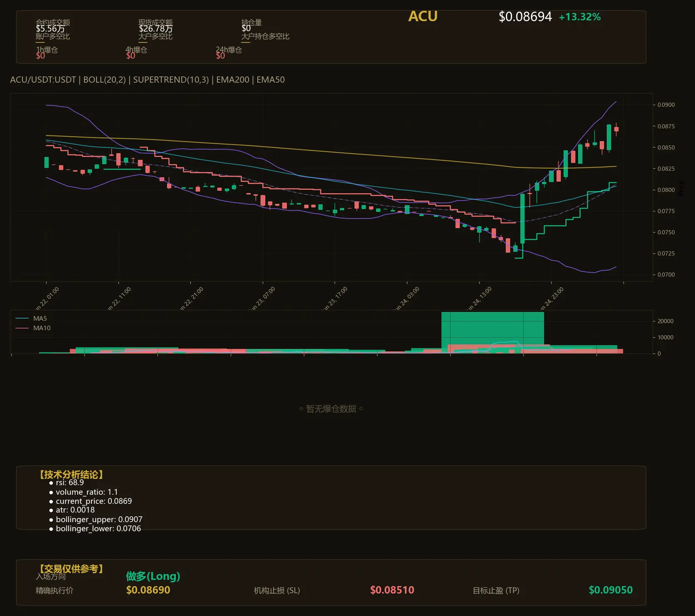
Task: Click the 1h爆仓 label
Action: pyautogui.click(x=47, y=50)
